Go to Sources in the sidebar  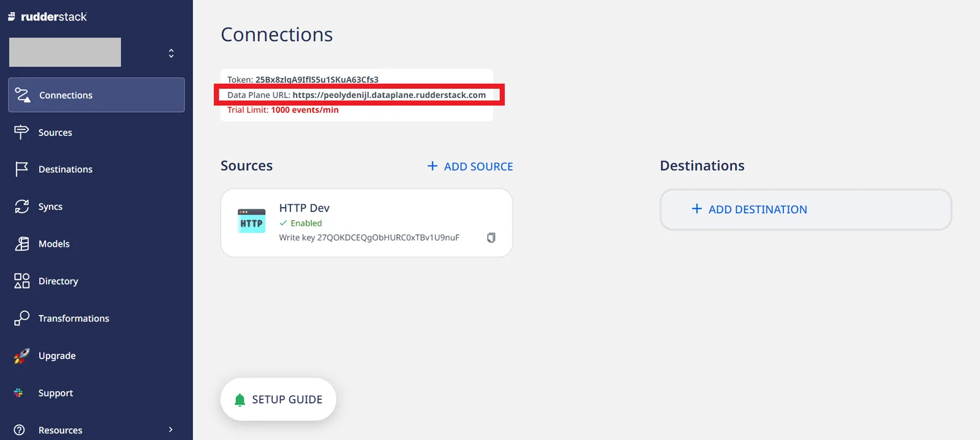click(x=55, y=132)
